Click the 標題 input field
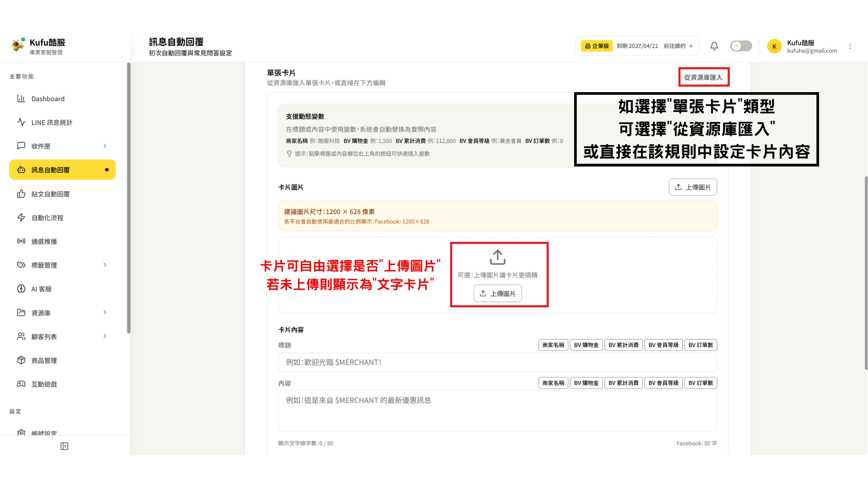 click(497, 362)
